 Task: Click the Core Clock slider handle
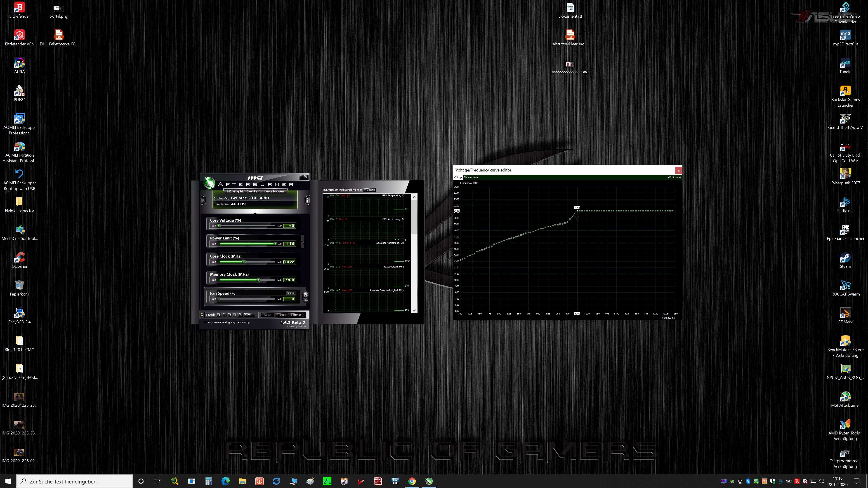click(244, 262)
